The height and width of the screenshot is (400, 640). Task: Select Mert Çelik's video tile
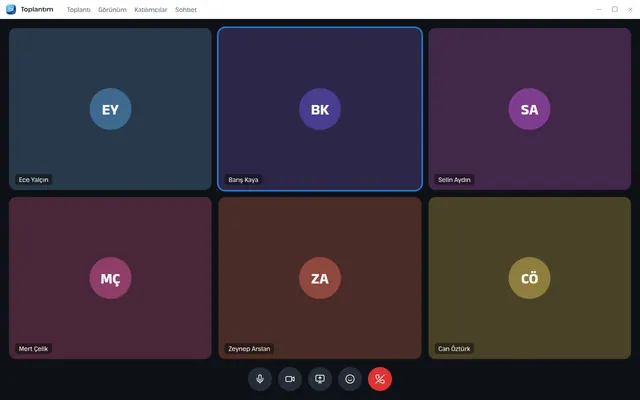click(110, 278)
